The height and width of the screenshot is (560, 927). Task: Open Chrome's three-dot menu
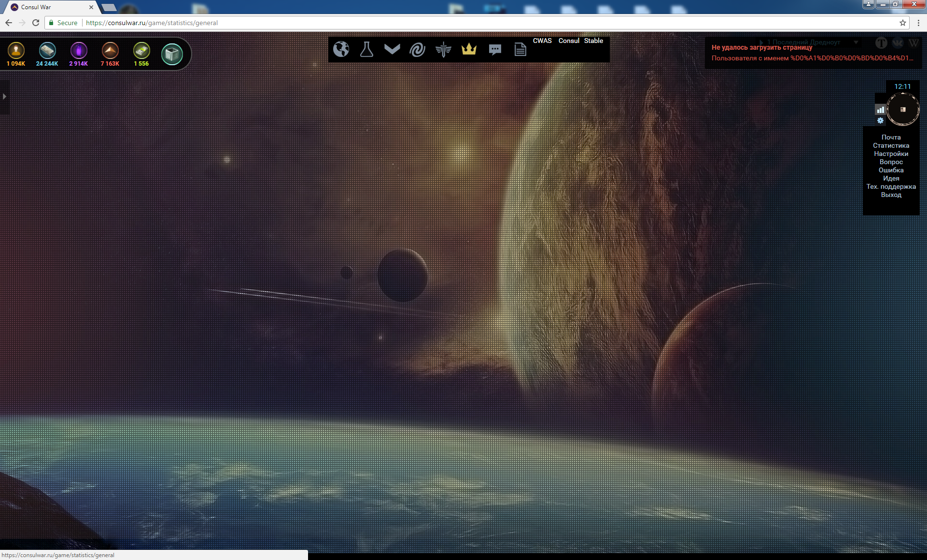918,23
